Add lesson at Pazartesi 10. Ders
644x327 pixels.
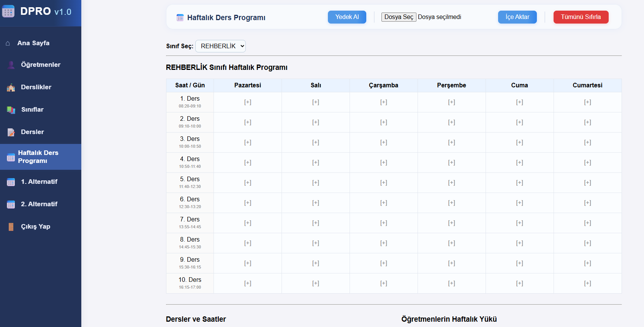pyautogui.click(x=248, y=283)
